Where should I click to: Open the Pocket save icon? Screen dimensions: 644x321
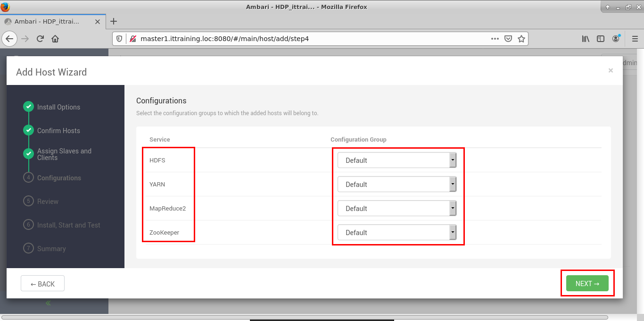pyautogui.click(x=508, y=39)
